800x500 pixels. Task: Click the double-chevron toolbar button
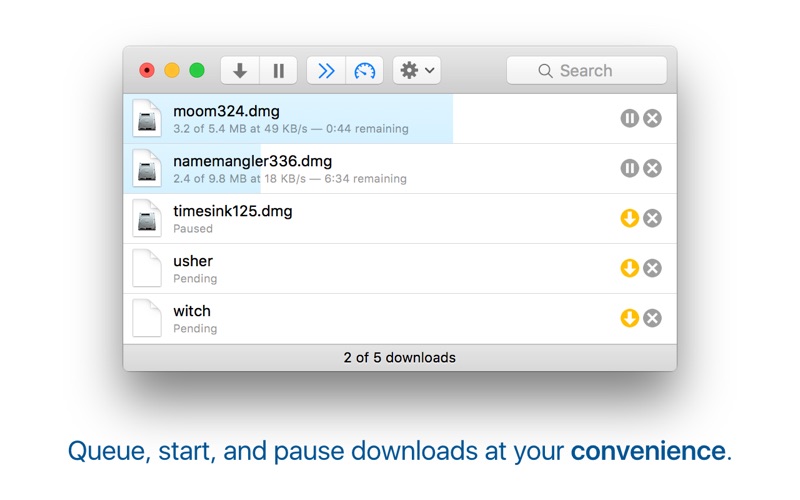coord(326,70)
